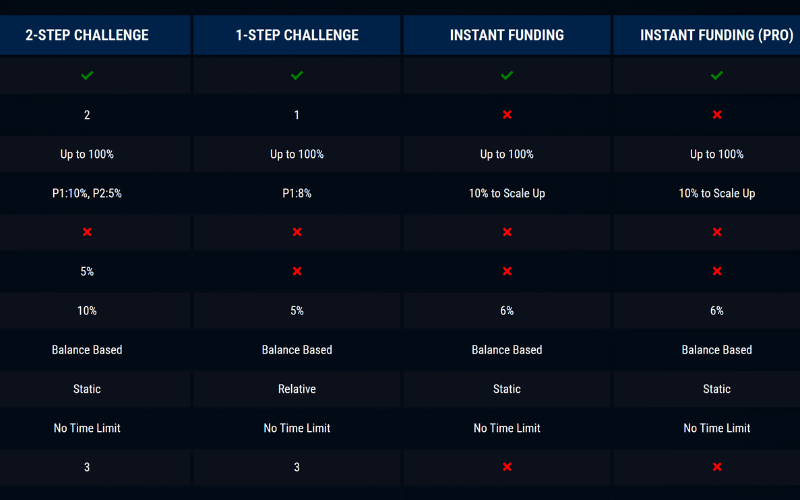Viewport: 800px width, 500px height.
Task: Click the '10%' cell in 2-Step Challenge column
Action: click(87, 311)
